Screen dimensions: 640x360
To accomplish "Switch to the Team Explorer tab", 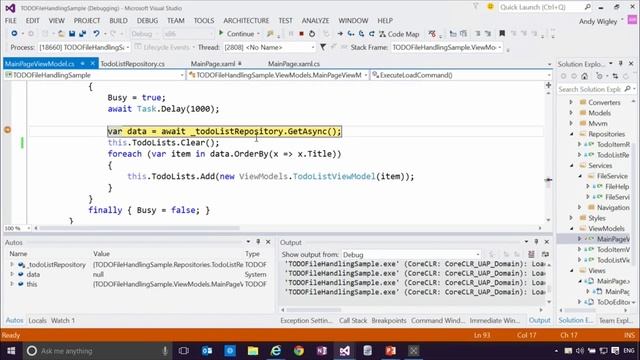I will click(x=616, y=320).
